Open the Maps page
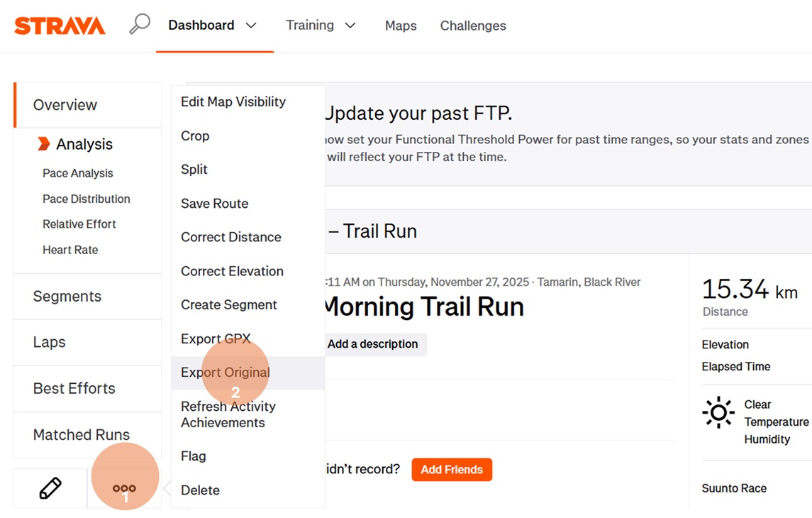 pos(400,26)
